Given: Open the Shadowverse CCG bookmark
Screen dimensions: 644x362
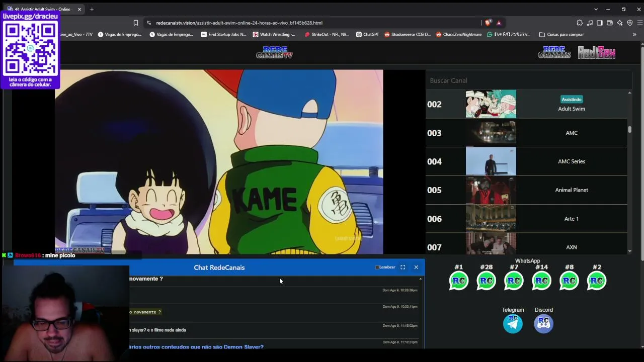Looking at the screenshot, I should pos(408,35).
